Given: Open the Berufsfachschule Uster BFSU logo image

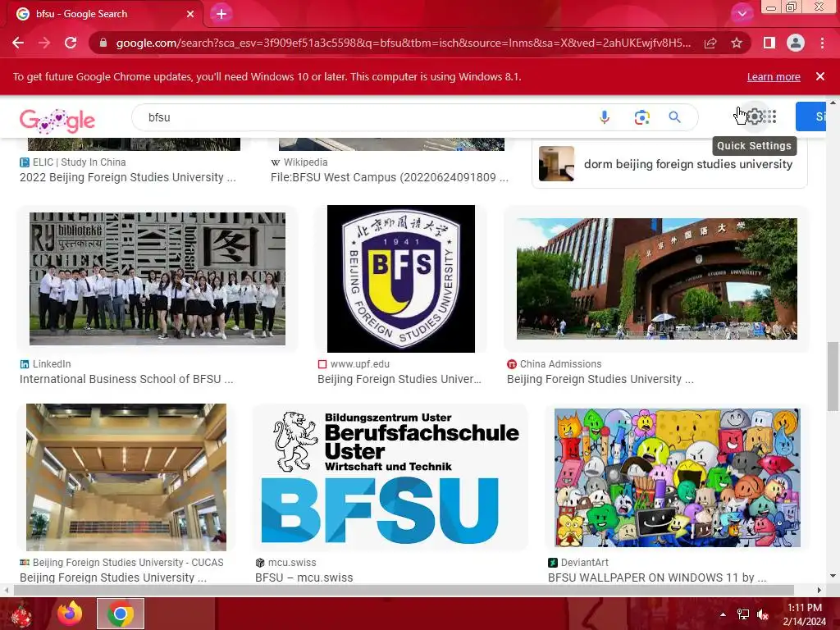Looking at the screenshot, I should click(x=390, y=477).
